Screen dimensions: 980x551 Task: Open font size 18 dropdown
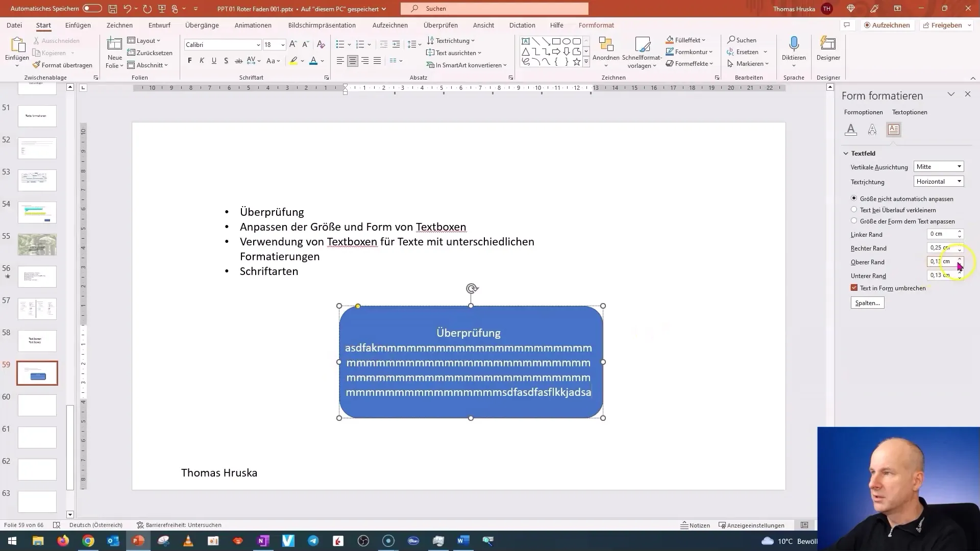[283, 45]
